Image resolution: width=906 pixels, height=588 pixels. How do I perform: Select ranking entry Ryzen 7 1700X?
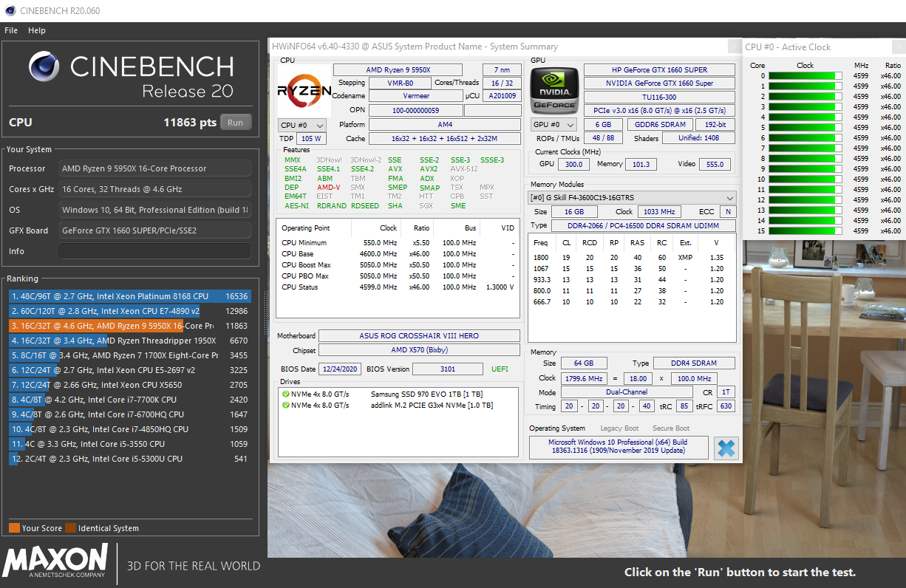[x=130, y=355]
